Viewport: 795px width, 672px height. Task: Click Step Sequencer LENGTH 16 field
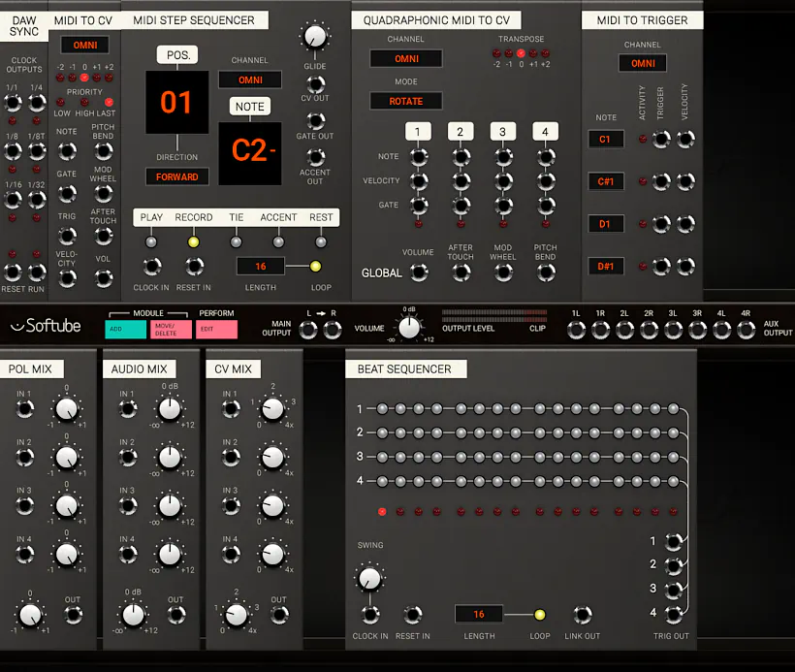(x=261, y=267)
